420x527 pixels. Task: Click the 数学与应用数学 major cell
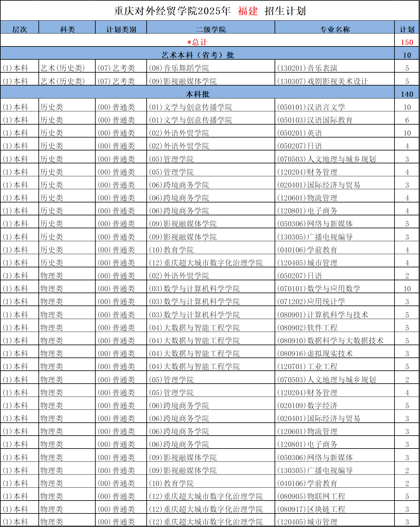319,289
